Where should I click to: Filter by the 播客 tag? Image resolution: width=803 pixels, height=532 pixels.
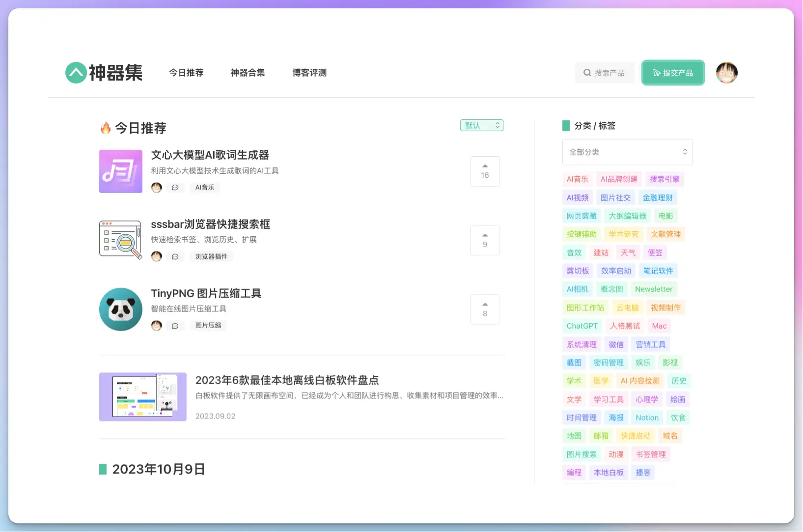pos(643,473)
